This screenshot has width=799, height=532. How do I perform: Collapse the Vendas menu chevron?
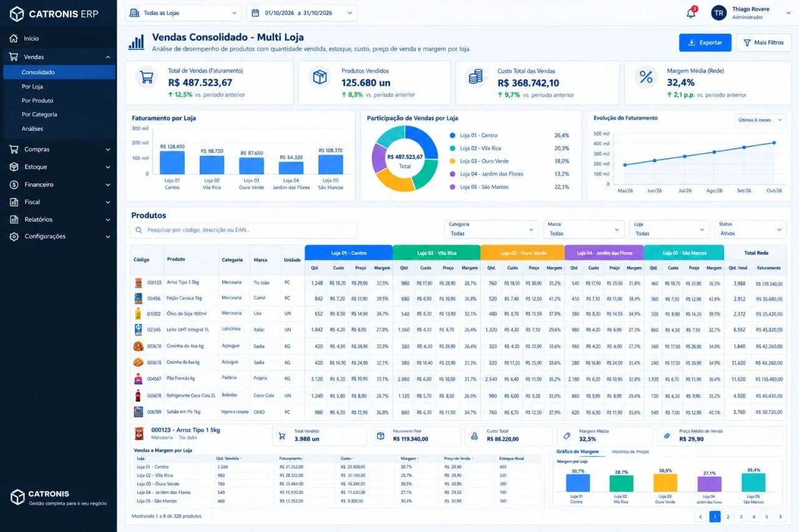[x=108, y=57]
